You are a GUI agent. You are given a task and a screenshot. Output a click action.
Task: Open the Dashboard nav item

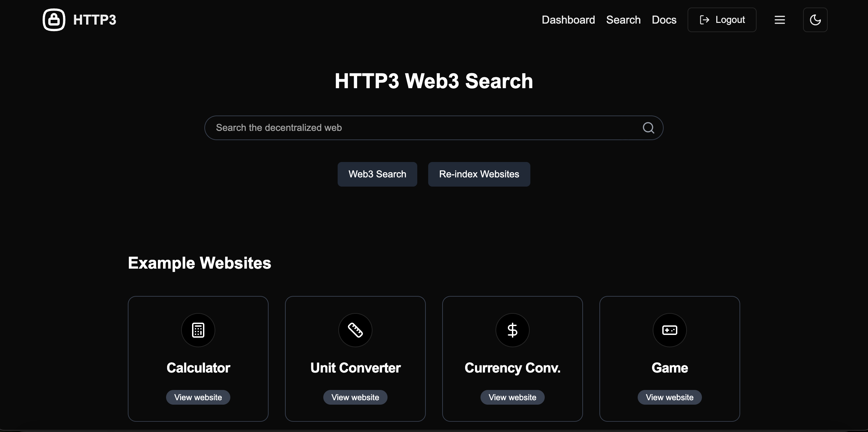pos(568,20)
